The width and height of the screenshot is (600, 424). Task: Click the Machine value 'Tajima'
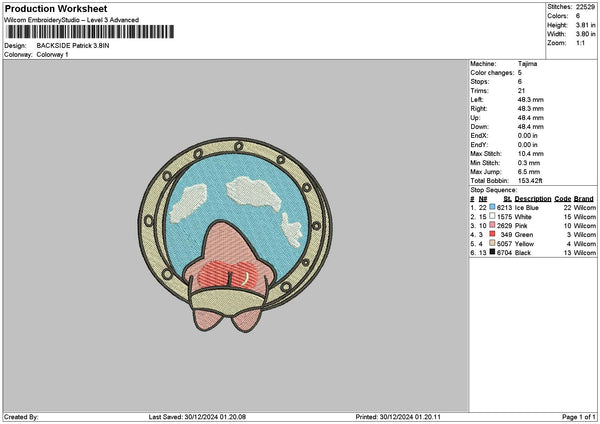(x=527, y=64)
